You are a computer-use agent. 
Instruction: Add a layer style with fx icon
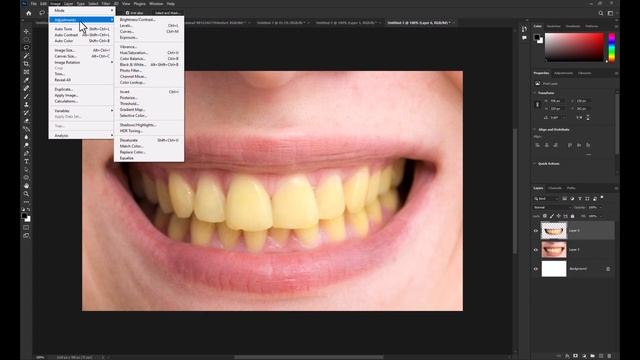(567, 356)
